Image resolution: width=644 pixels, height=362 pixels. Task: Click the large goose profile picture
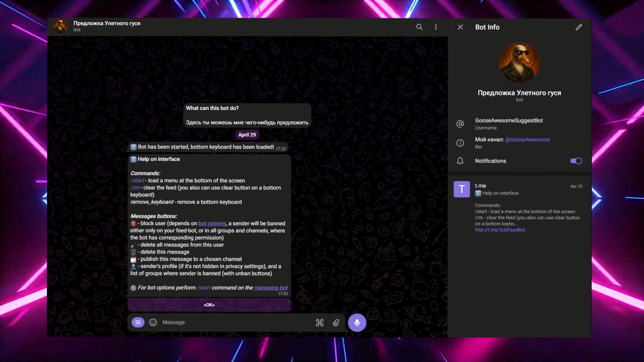pyautogui.click(x=519, y=63)
